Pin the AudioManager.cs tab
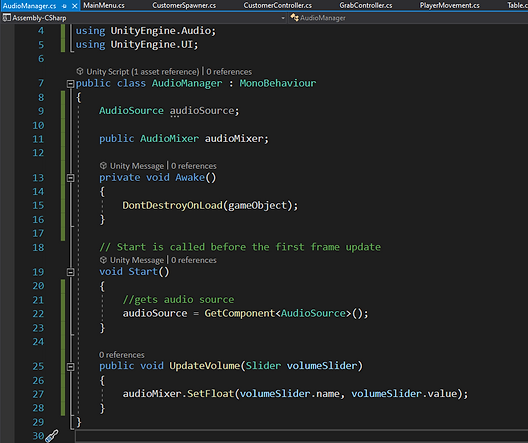 pos(64,6)
